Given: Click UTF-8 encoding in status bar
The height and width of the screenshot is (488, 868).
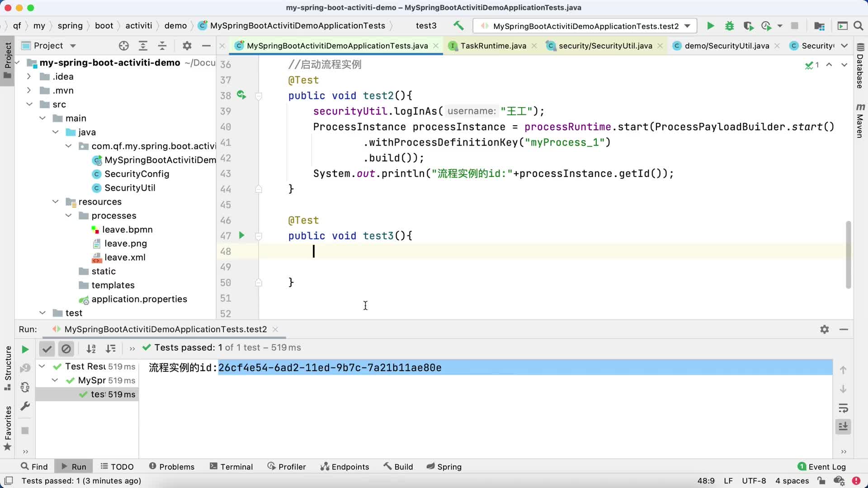Looking at the screenshot, I should (x=754, y=481).
